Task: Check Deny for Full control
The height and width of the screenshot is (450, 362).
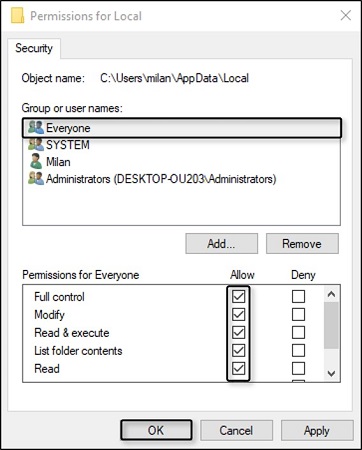Action: coord(298,296)
